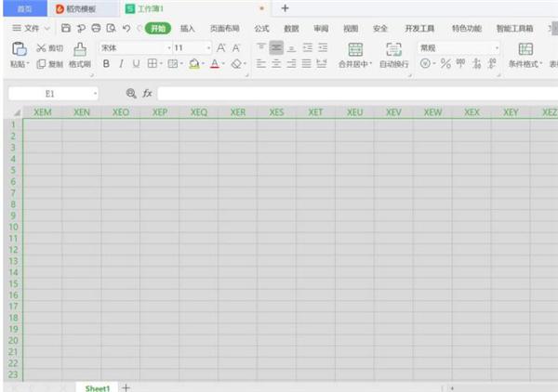Click decrease indent icon
558x392 pixels.
point(307,47)
